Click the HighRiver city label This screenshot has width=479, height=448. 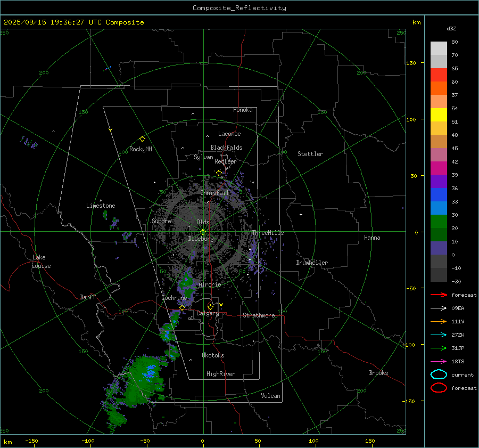click(x=221, y=374)
